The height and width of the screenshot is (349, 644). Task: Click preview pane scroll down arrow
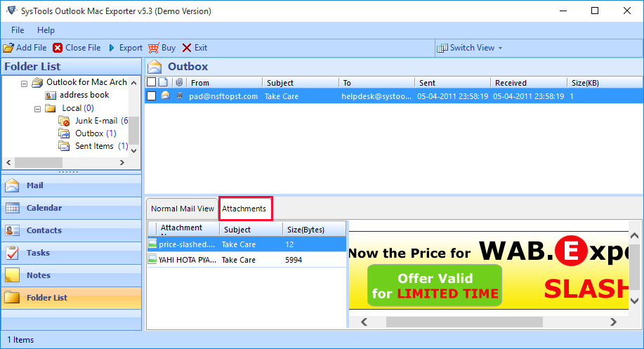click(635, 301)
